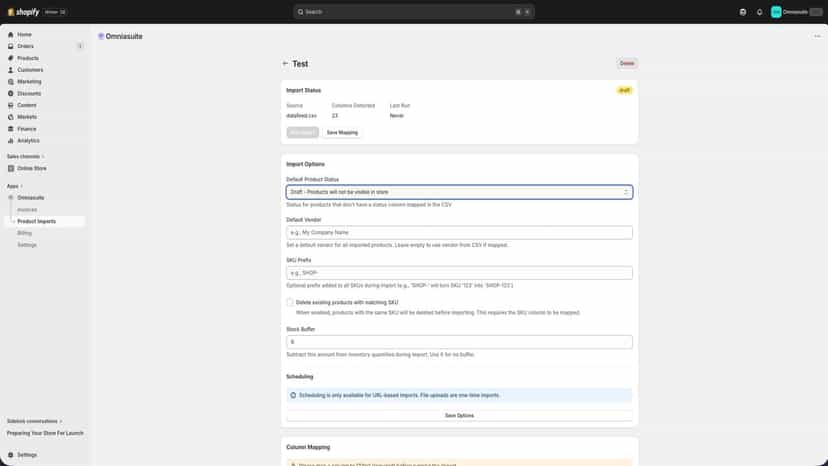The height and width of the screenshot is (466, 828).
Task: Click the Scheduling heading
Action: (299, 377)
